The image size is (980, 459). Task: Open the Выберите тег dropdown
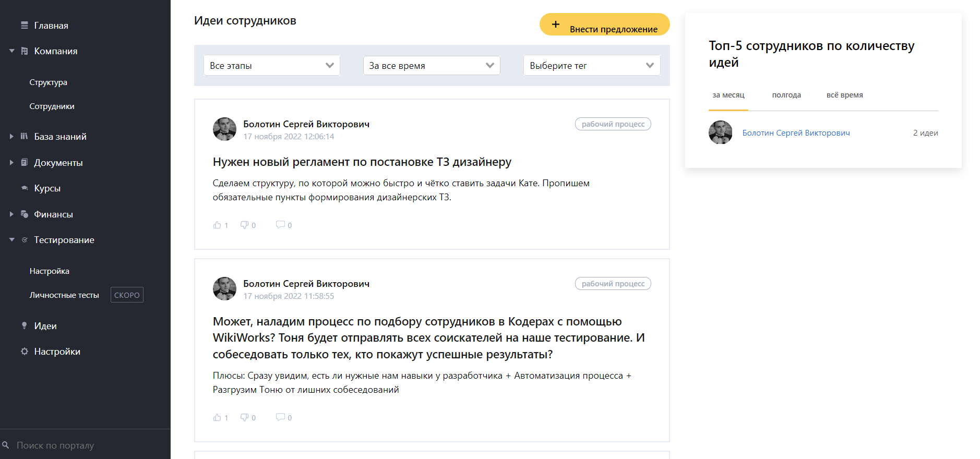(x=592, y=65)
